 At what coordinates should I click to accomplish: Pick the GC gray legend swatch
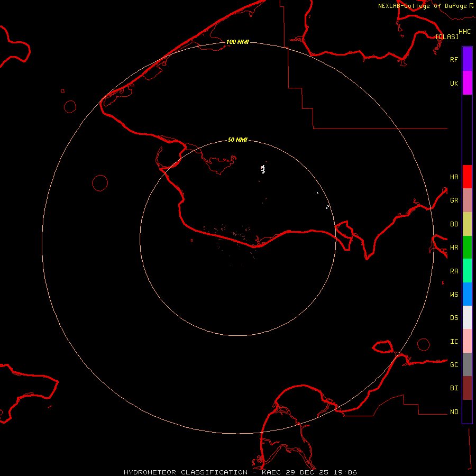(x=467, y=364)
